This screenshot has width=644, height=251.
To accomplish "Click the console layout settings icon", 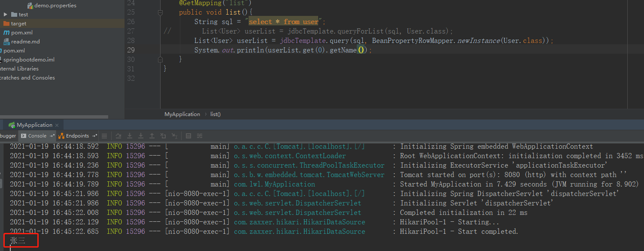I will click(x=199, y=136).
